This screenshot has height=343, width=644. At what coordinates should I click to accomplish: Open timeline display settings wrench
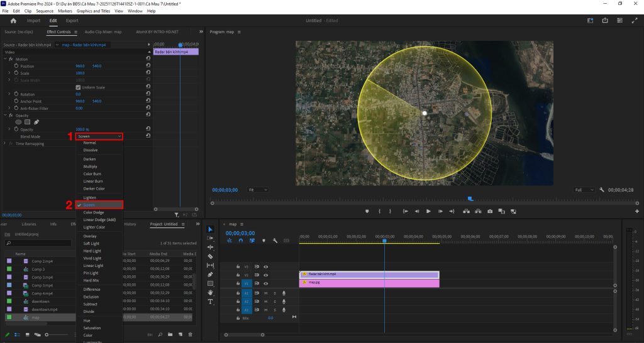[275, 241]
